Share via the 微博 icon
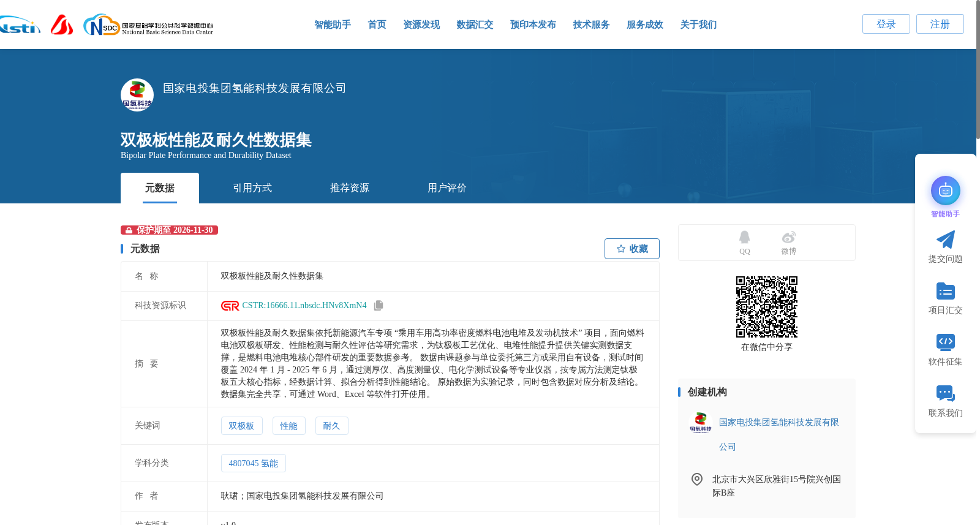 point(788,237)
